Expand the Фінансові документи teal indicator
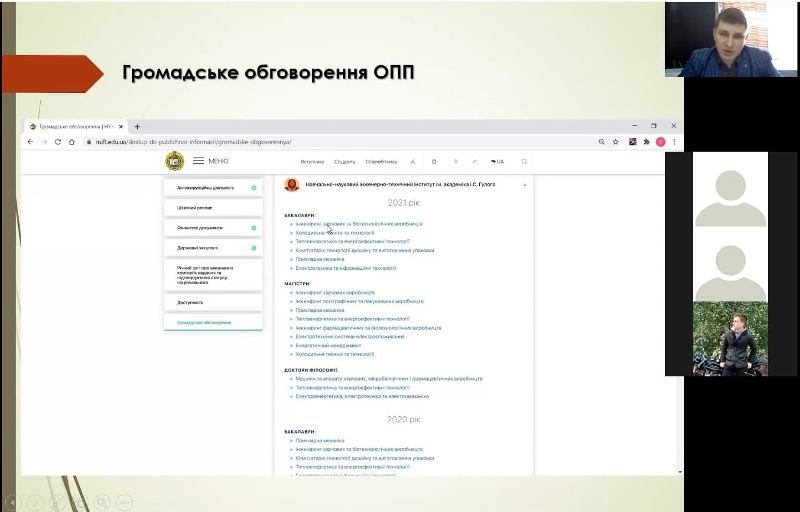This screenshot has height=512, width=800. click(x=254, y=228)
